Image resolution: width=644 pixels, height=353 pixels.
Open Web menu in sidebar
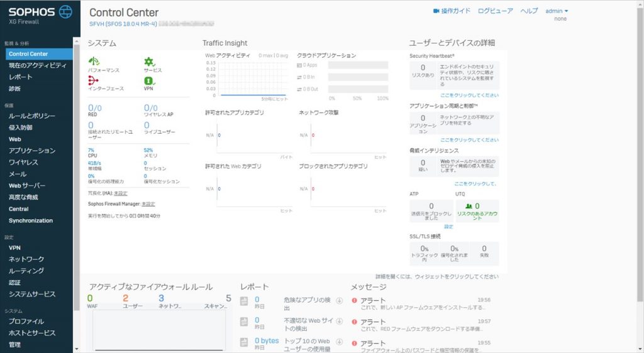[x=15, y=139]
